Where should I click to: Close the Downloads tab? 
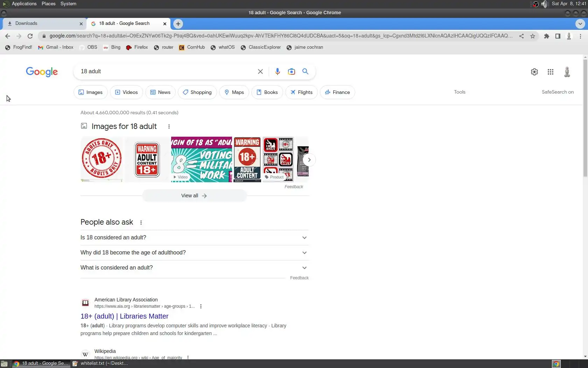coord(81,24)
